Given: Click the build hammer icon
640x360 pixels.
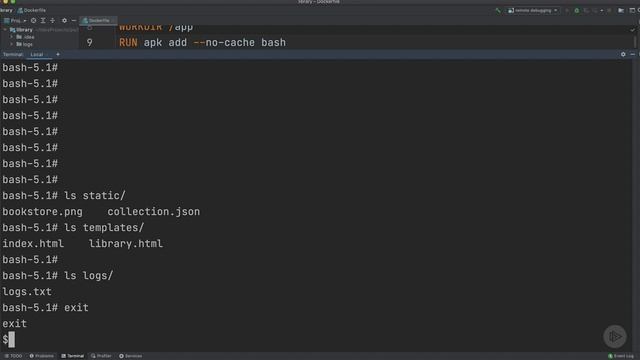Looking at the screenshot, I should pos(498,11).
